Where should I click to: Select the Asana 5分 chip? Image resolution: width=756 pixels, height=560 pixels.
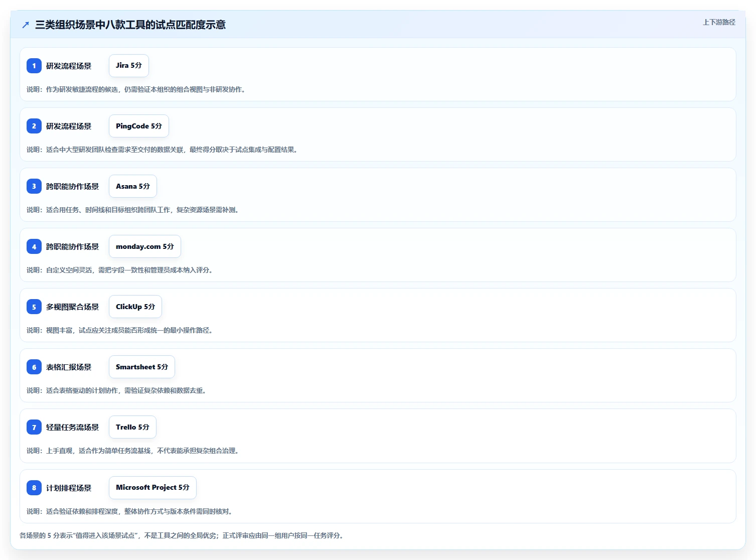[133, 186]
